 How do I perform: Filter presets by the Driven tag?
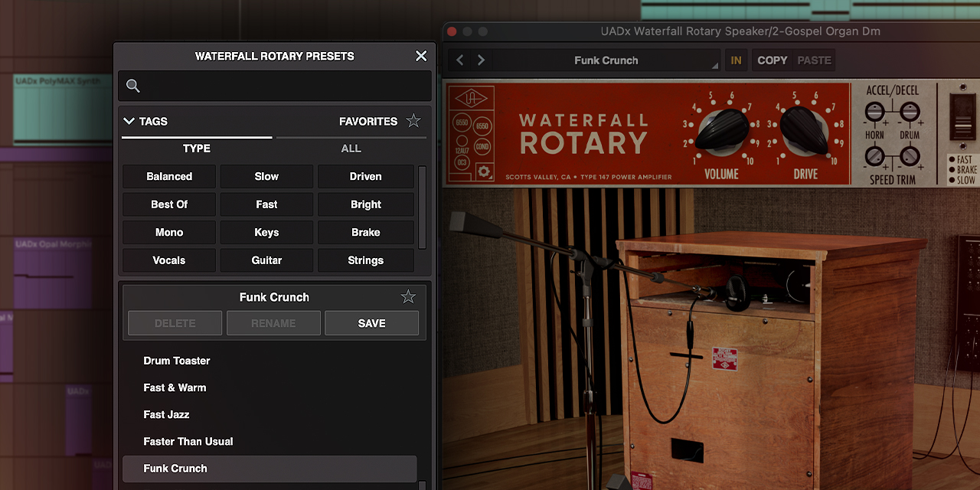[366, 176]
